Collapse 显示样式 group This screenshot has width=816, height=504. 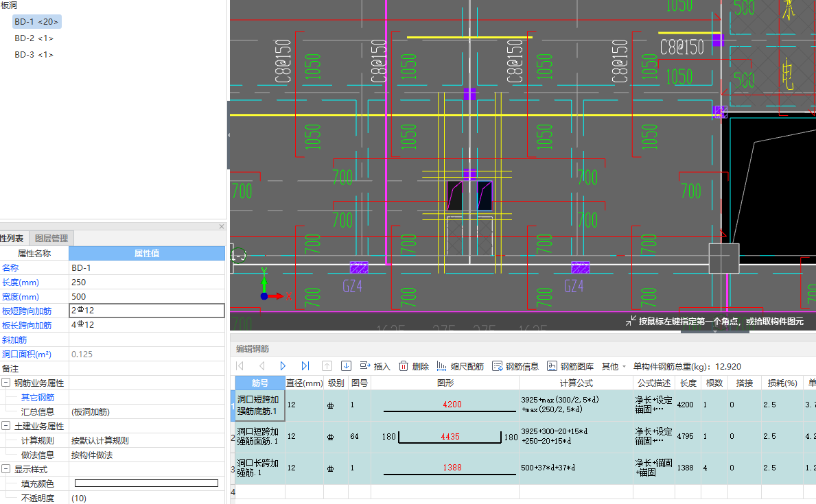coord(5,468)
